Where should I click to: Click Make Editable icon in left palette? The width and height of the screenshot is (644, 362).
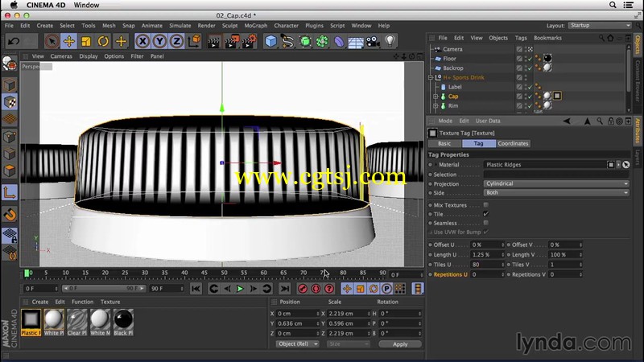pos(10,64)
